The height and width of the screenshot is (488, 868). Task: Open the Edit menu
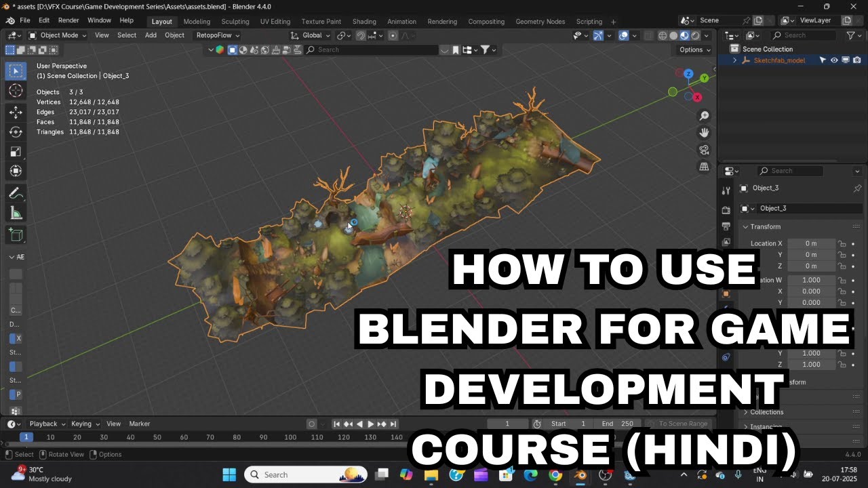pyautogui.click(x=44, y=21)
